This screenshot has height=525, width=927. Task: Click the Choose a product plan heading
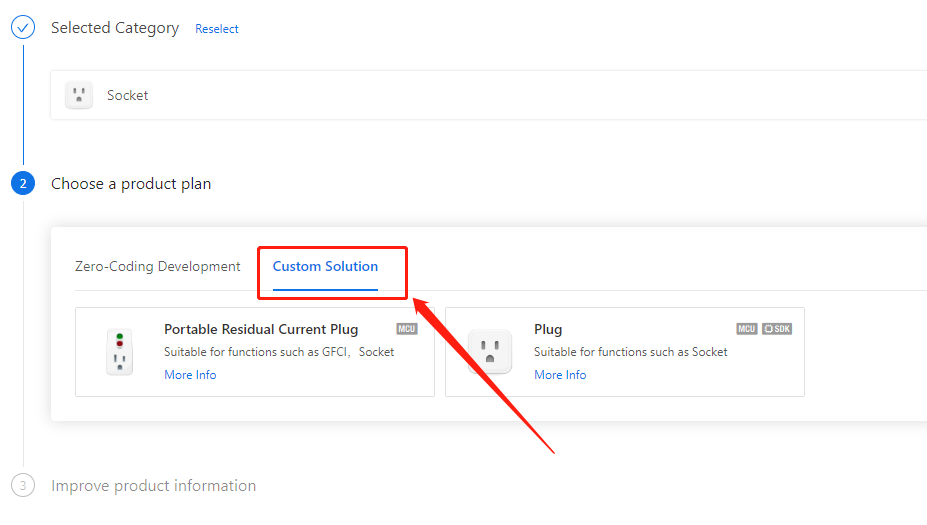tap(131, 184)
